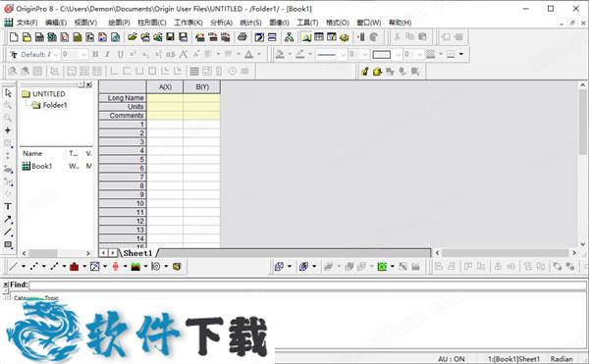Select the Long Name row header
589x364 pixels.
[123, 97]
